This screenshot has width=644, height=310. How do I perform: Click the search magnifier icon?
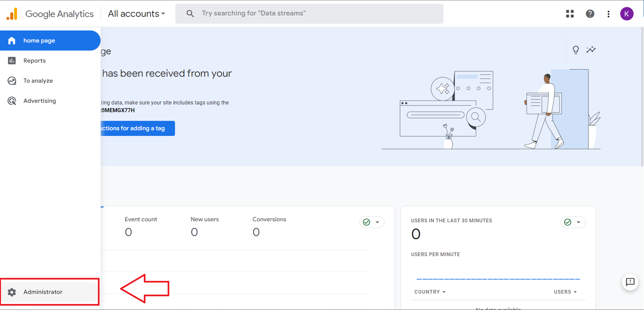(x=190, y=13)
